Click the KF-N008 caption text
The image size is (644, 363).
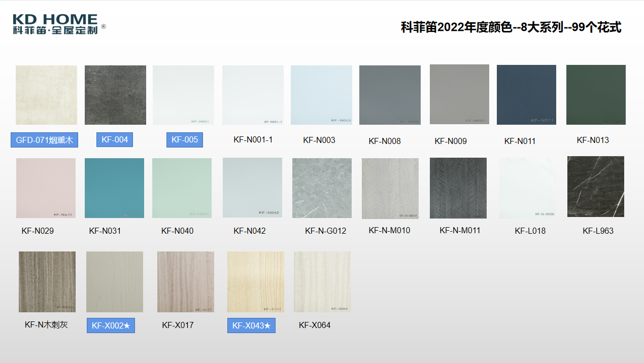[x=385, y=141]
